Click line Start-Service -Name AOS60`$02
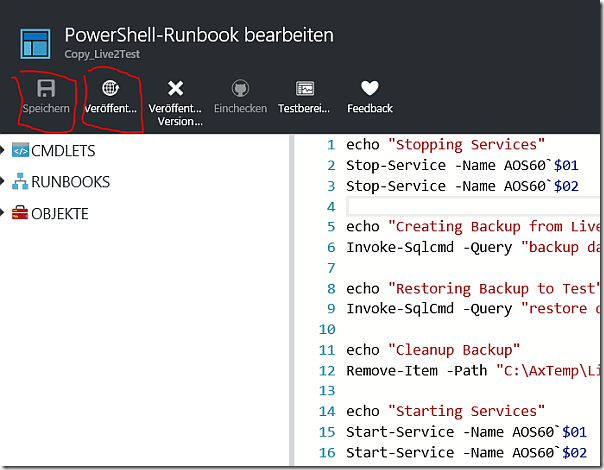 coord(466,453)
